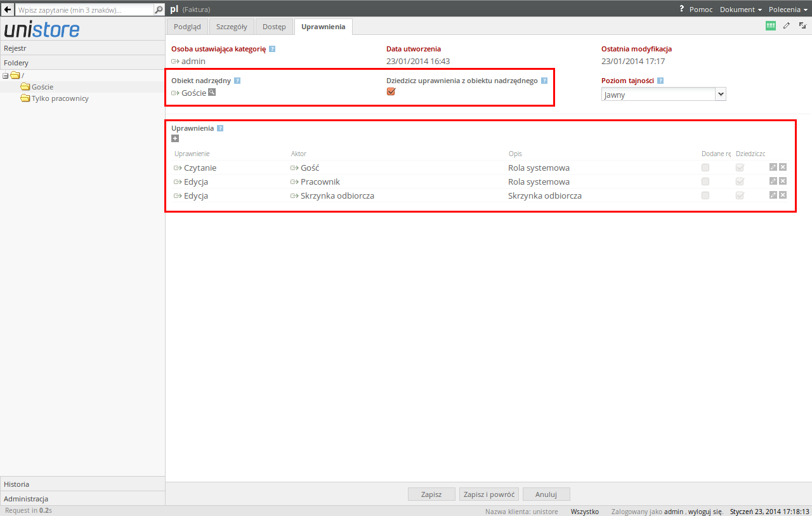Select the Uprawnienia tab
This screenshot has width=812, height=516.
click(x=324, y=27)
